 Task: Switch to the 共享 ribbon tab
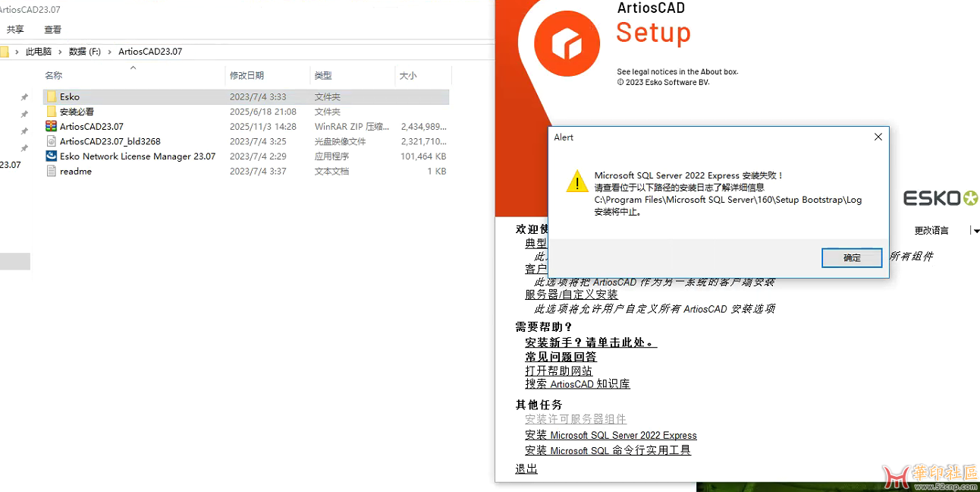click(16, 29)
